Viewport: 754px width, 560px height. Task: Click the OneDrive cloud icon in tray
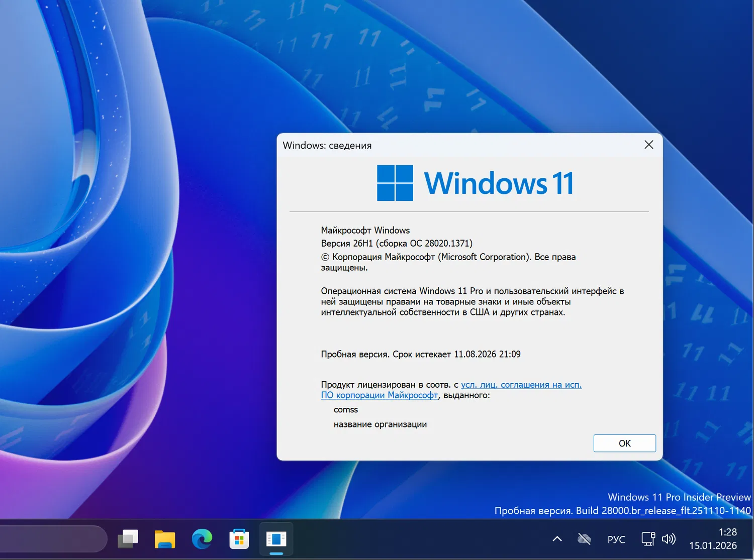pyautogui.click(x=584, y=538)
